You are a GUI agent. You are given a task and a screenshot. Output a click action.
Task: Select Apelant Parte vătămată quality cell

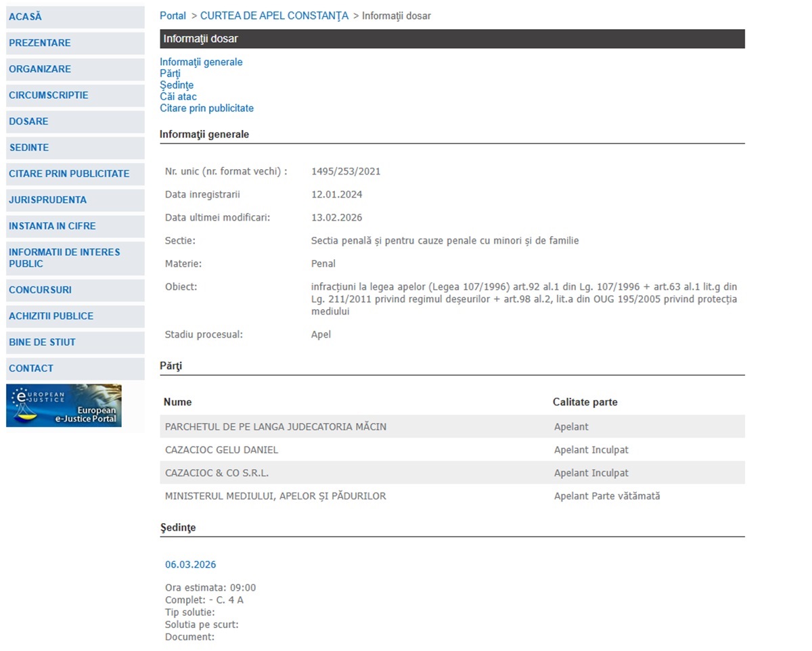click(607, 496)
